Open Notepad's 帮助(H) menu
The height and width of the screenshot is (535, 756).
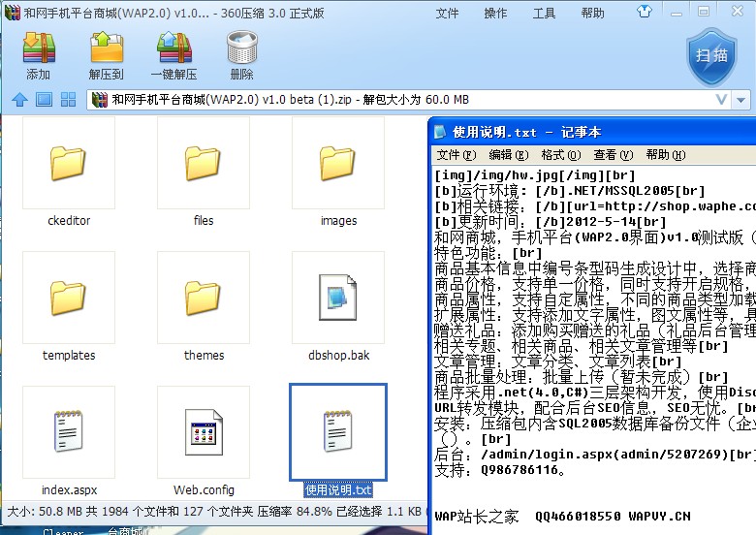point(665,155)
